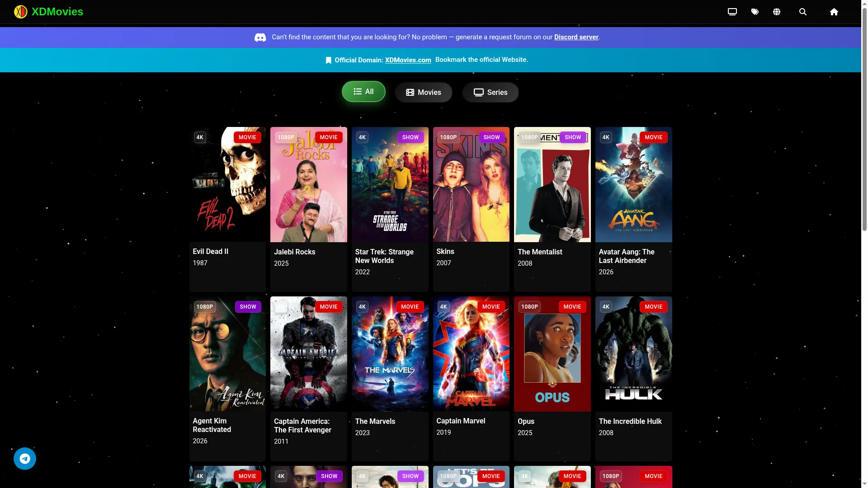This screenshot has height=488, width=868.
Task: Click the TV monitor icon in header
Action: pyautogui.click(x=732, y=12)
